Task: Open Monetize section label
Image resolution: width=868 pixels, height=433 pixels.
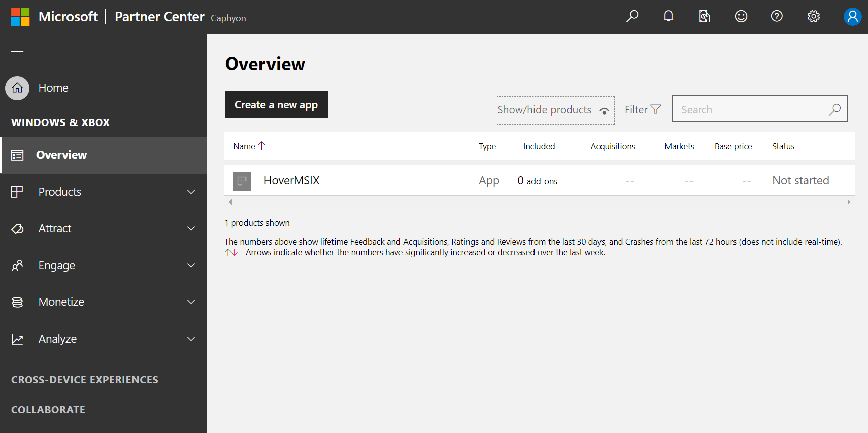Action: point(61,302)
